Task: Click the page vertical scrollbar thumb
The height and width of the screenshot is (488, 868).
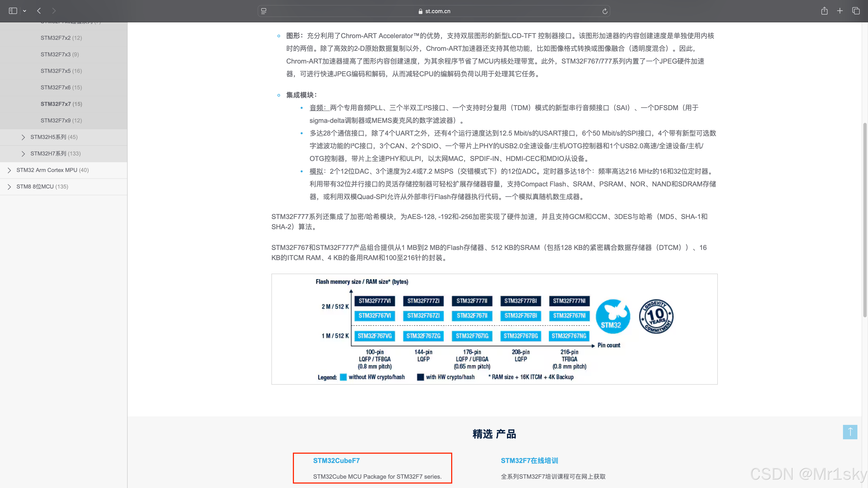Action: tap(865, 219)
